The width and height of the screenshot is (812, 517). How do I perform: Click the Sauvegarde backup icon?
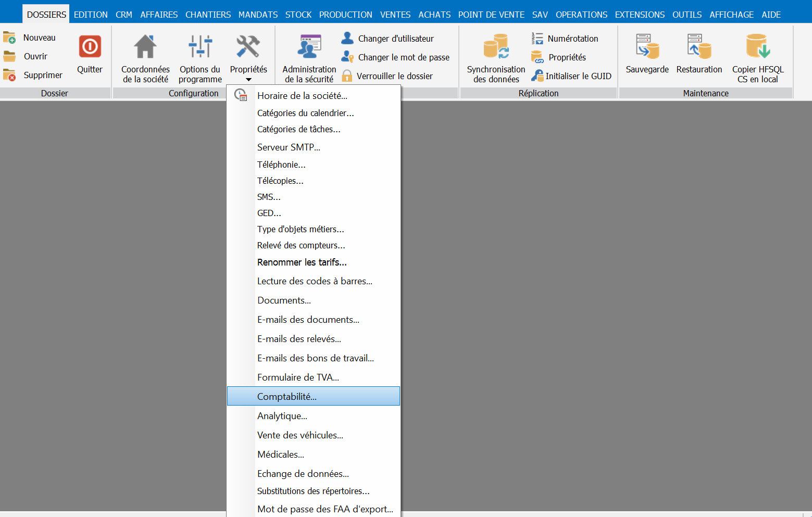point(647,47)
